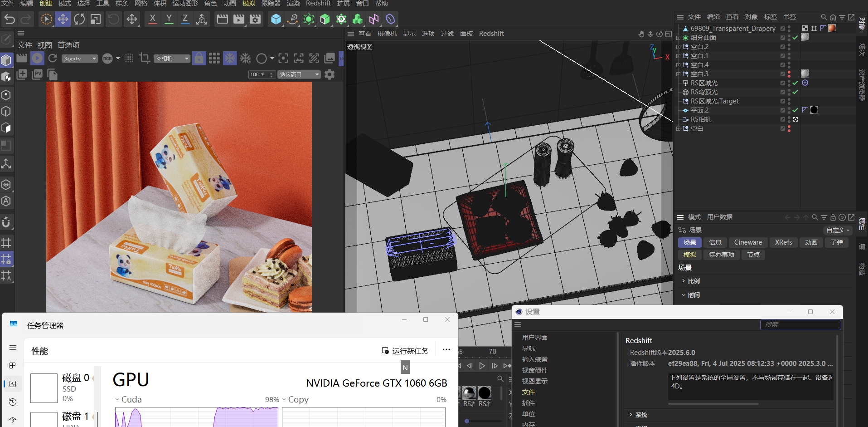Select the crop region icon in render view

coord(145,58)
